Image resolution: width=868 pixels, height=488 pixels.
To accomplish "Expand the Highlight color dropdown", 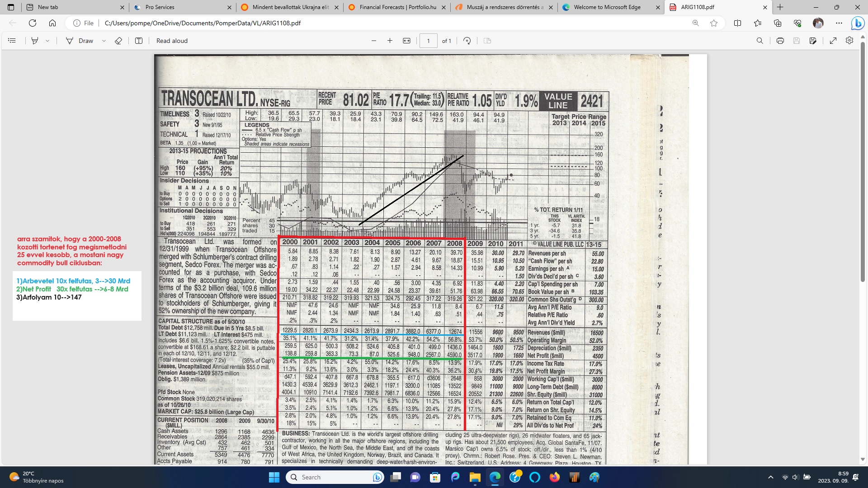I will tap(47, 41).
